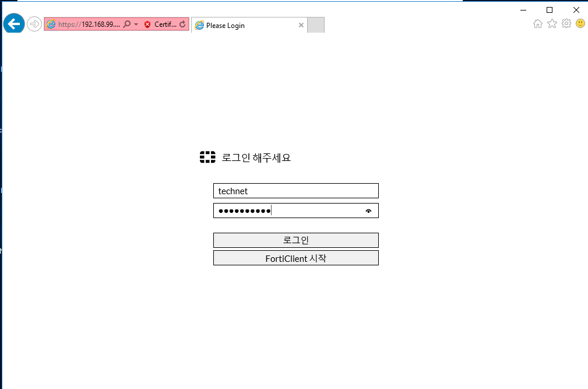Launch FortiClient with the FortiClient 시작 button
588x389 pixels.
pos(296,258)
